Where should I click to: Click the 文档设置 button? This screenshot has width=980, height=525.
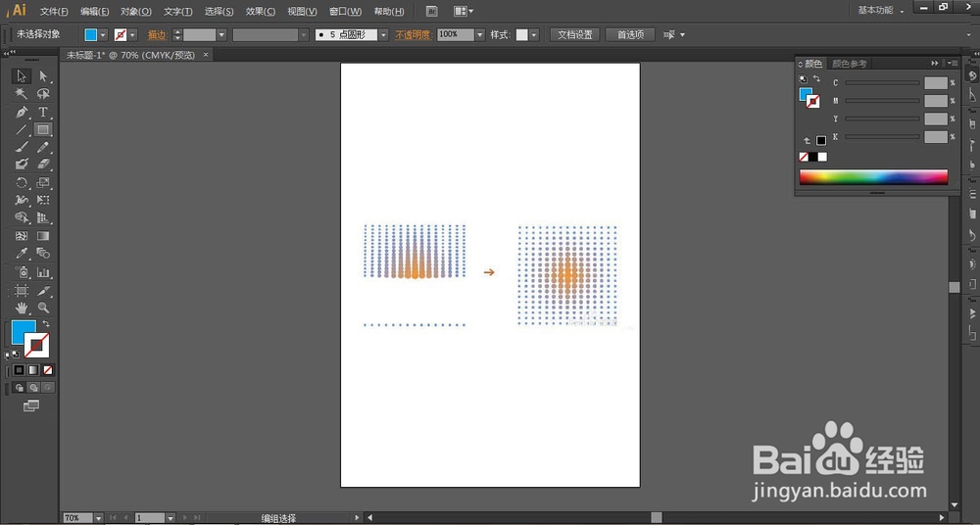[x=575, y=35]
